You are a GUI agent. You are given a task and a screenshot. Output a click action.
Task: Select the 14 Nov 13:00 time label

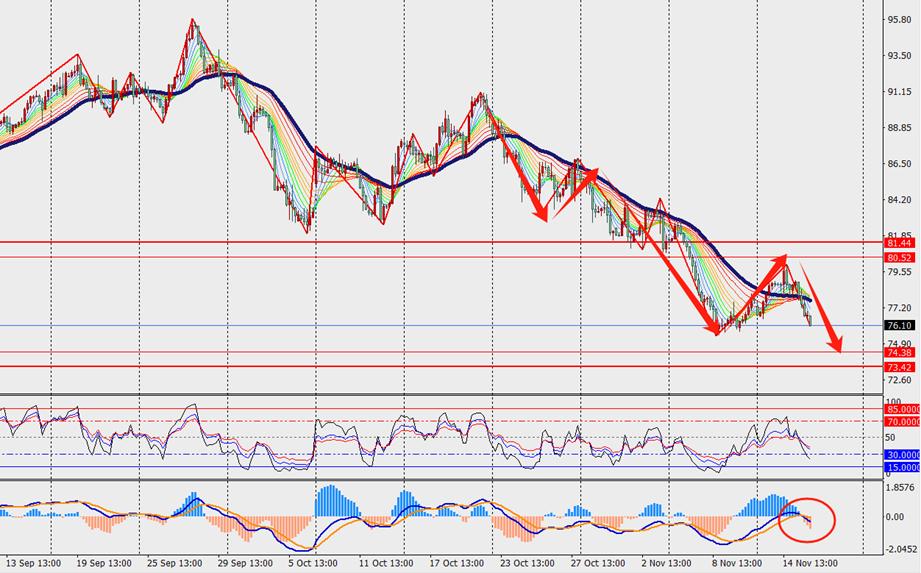(810, 563)
